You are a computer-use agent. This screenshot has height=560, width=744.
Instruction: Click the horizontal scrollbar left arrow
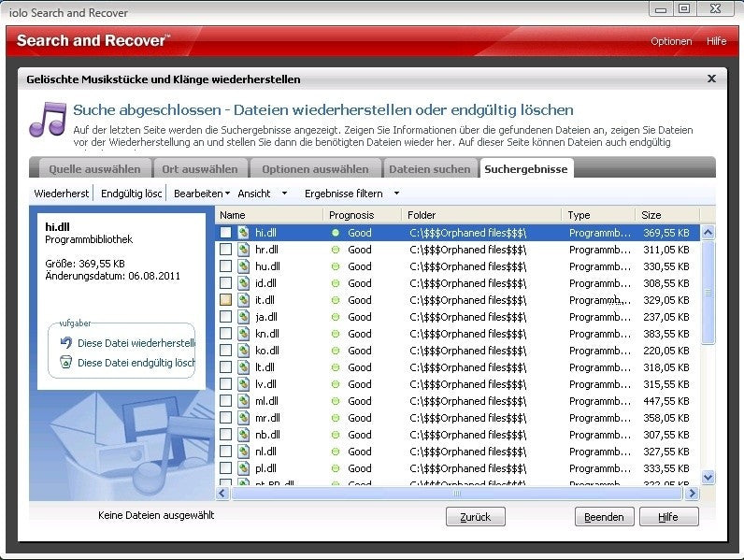pos(222,494)
